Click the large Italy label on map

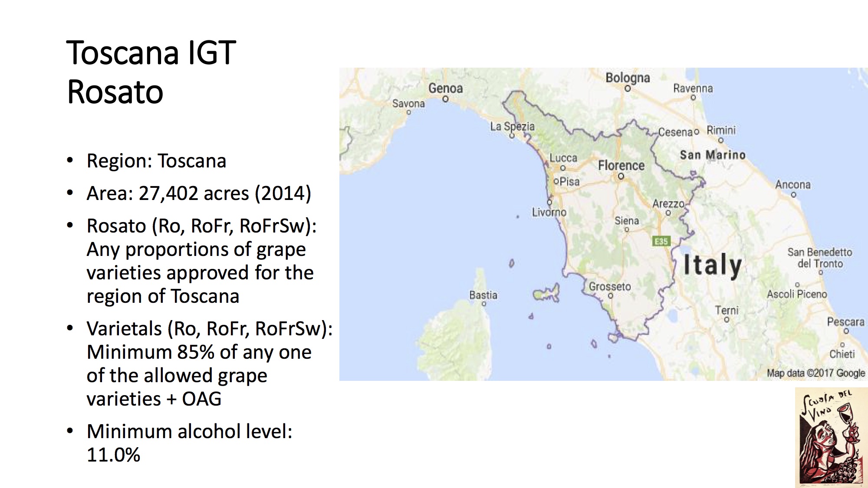pos(713,265)
